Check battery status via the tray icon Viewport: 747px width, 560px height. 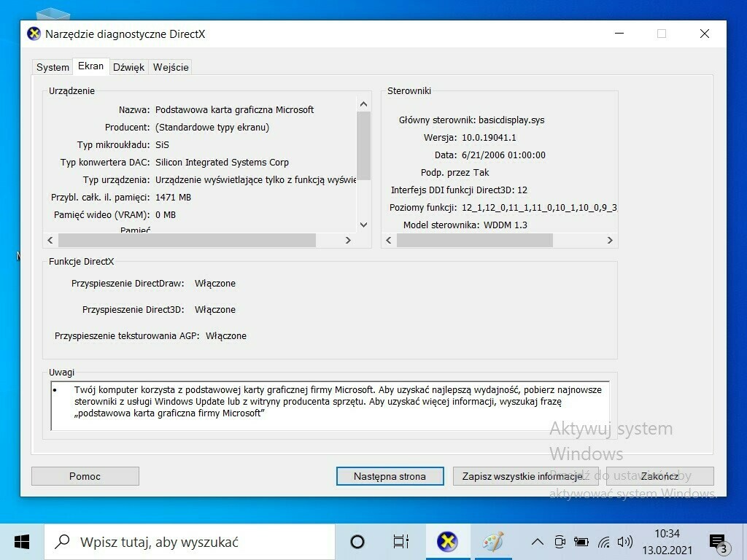click(x=581, y=542)
